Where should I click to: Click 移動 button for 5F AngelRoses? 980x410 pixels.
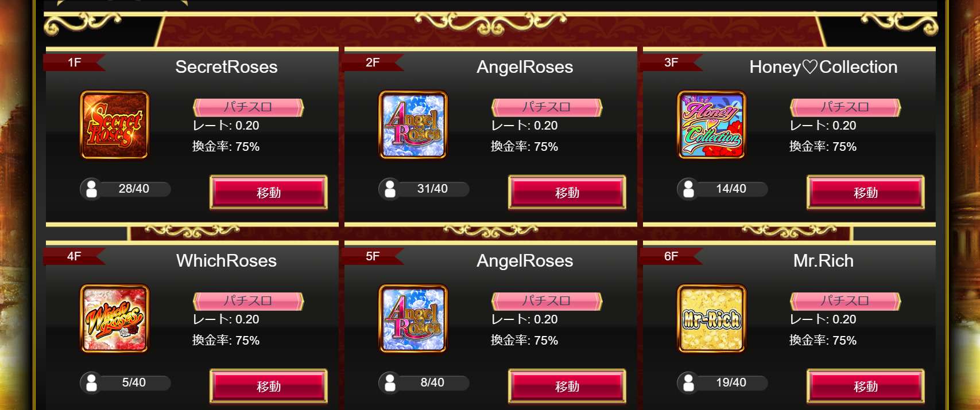click(567, 386)
